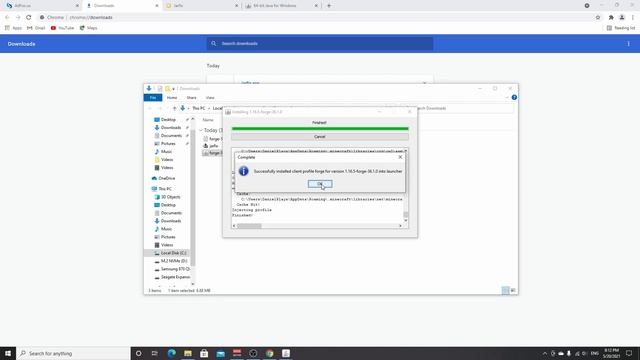
Task: Click the Explorer new-folder quick-access icon
Action: tap(167, 89)
